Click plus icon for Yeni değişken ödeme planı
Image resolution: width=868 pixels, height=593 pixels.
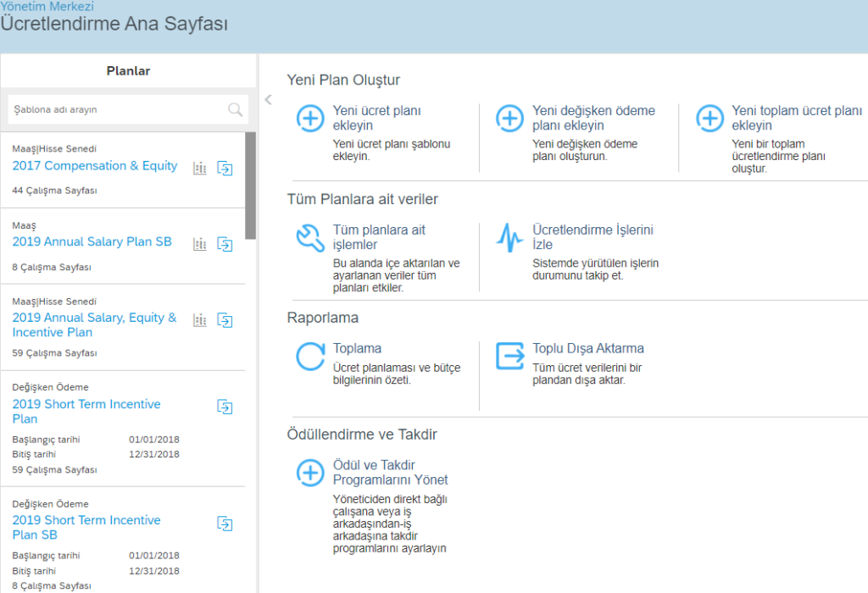[509, 119]
